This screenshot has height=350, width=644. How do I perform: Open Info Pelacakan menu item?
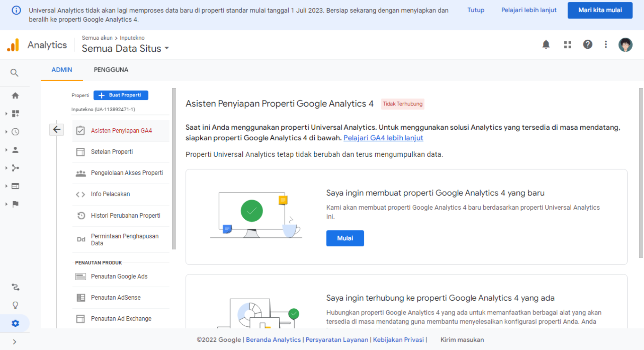tap(121, 194)
